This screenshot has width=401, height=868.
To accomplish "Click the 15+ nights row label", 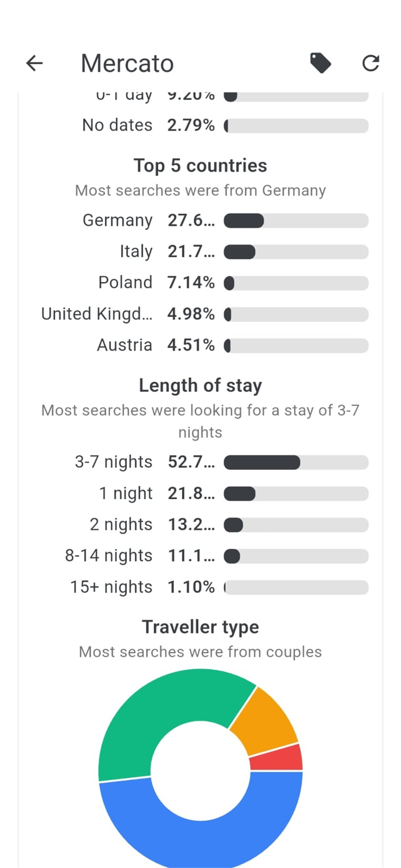I will [111, 587].
